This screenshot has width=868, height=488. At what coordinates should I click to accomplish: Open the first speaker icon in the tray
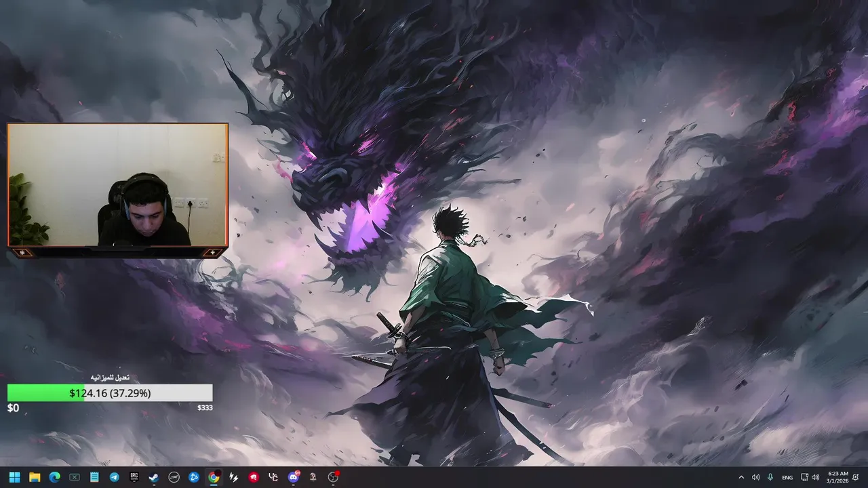755,477
